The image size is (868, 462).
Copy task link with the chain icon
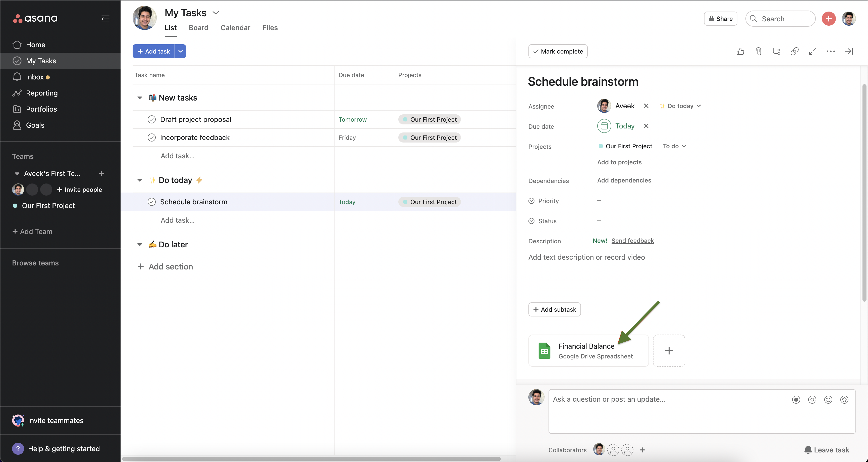795,51
